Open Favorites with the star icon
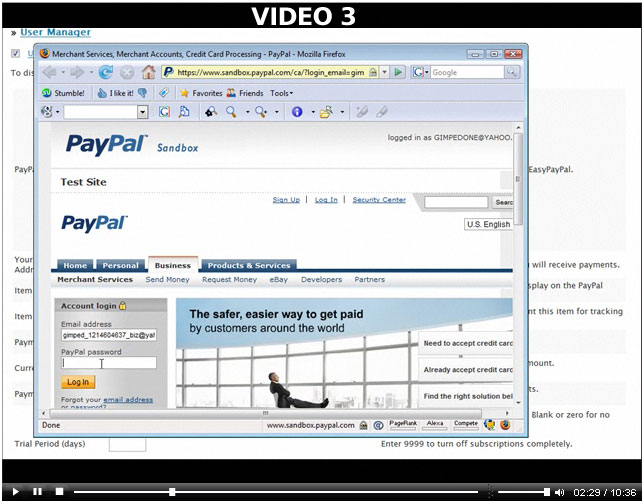 201,93
